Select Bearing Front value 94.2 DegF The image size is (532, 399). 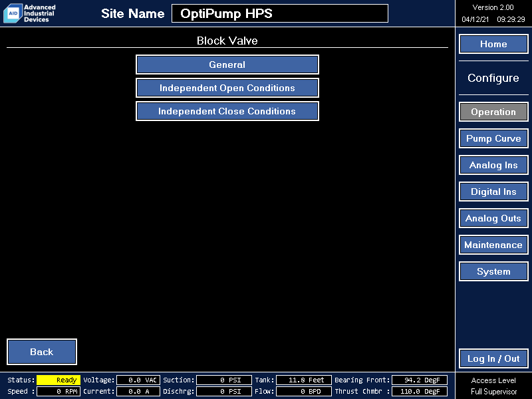click(x=420, y=380)
